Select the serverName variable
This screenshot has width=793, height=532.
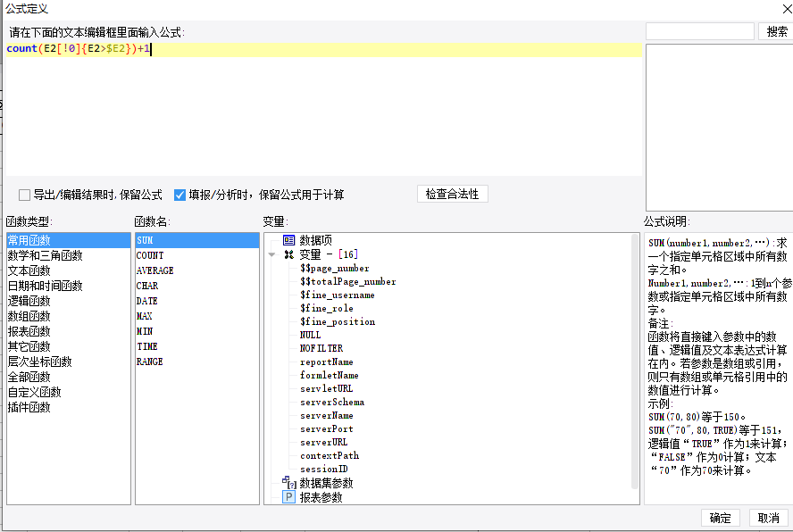click(x=326, y=416)
